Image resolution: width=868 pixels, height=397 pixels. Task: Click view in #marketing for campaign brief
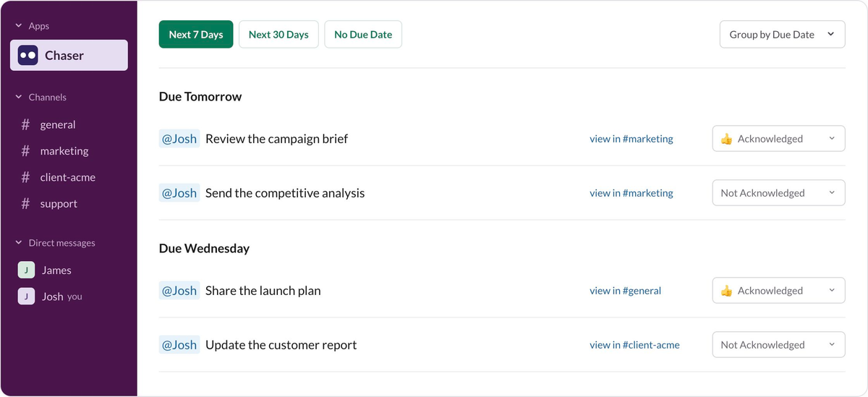[631, 139]
